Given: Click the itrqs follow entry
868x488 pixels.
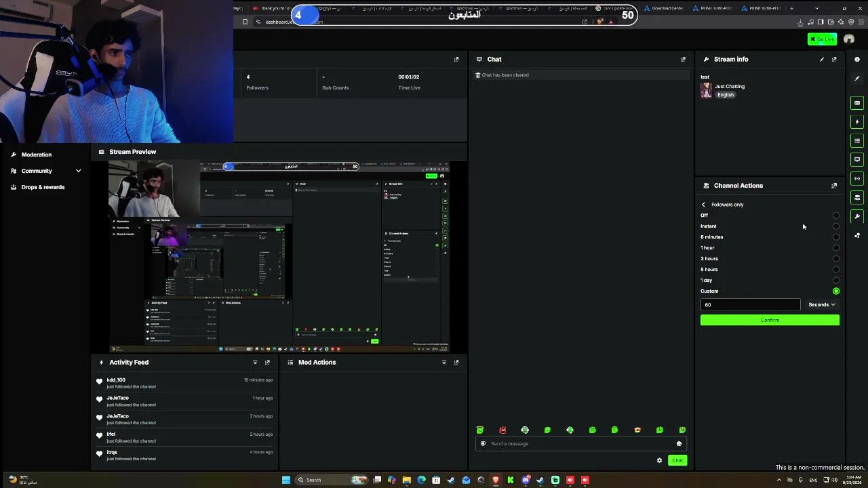Looking at the screenshot, I should click(x=185, y=455).
